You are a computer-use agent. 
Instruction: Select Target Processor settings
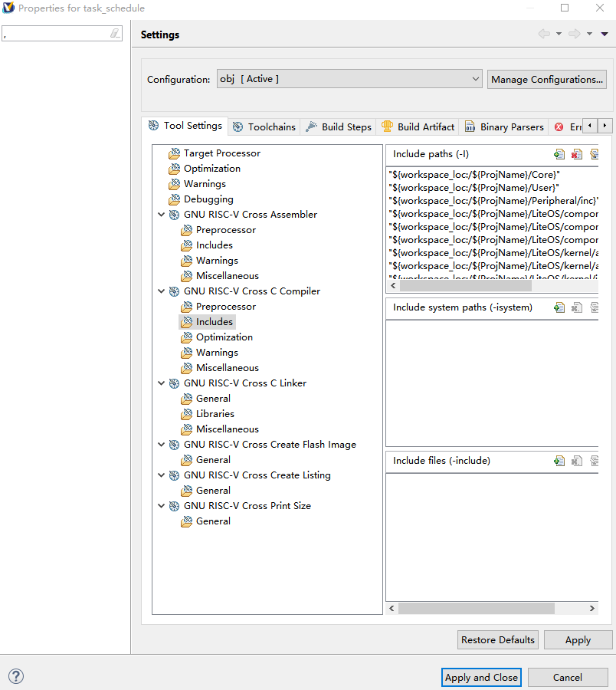pyautogui.click(x=215, y=153)
